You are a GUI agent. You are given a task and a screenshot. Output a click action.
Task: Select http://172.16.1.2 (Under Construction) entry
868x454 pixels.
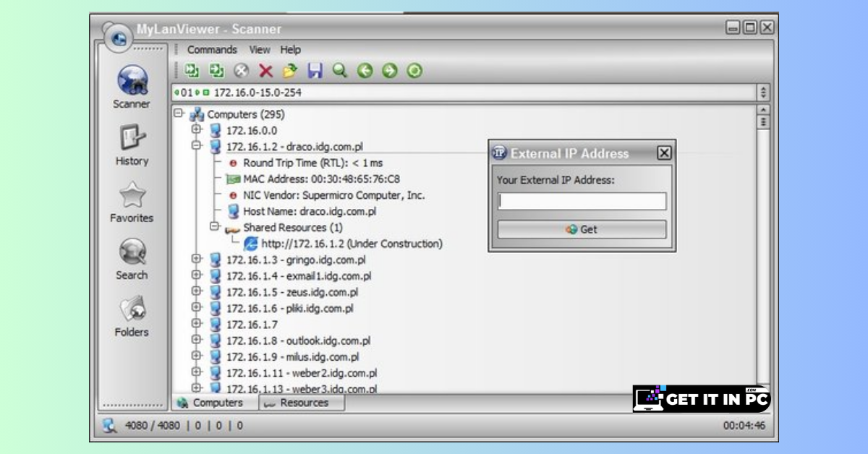tap(352, 244)
